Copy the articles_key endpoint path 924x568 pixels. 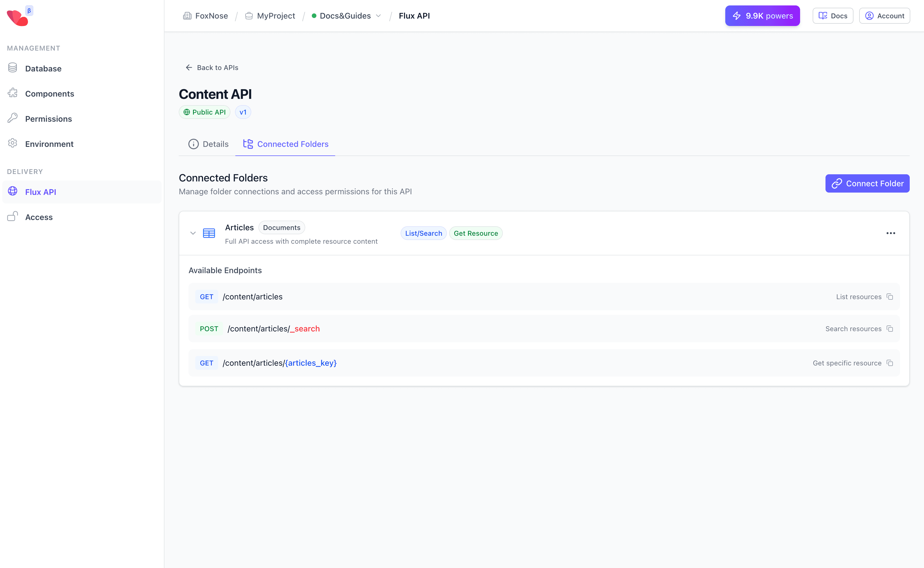click(x=890, y=363)
